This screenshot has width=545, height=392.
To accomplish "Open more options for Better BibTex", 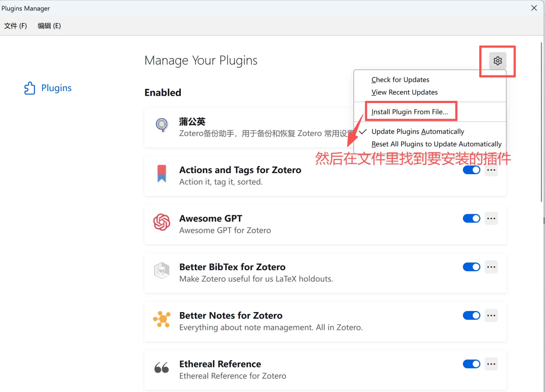I will (x=491, y=267).
